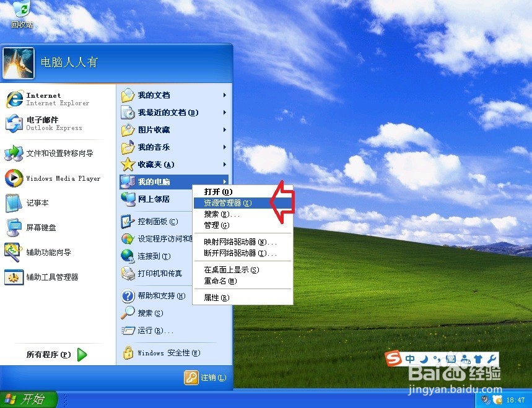Image resolution: width=532 pixels, height=408 pixels.
Task: Click the 电脑人人有 username text
Action: point(69,62)
